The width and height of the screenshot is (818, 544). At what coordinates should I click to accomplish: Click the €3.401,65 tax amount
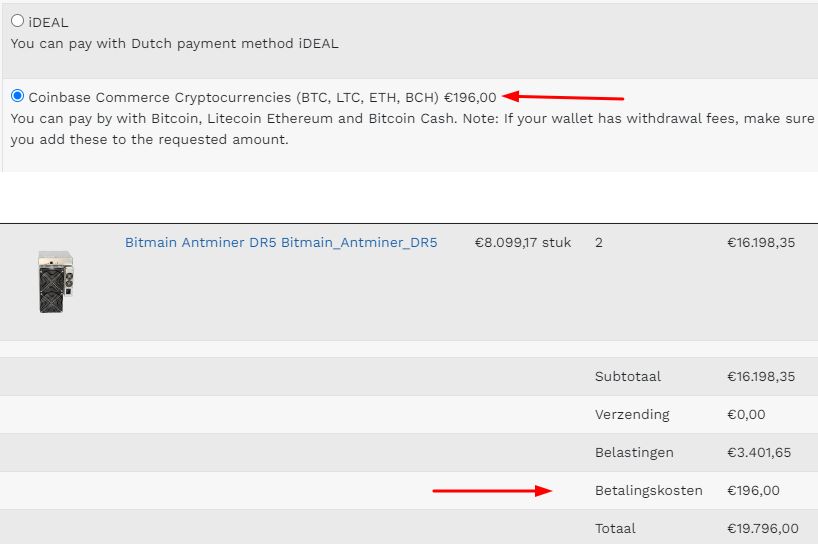coord(759,452)
